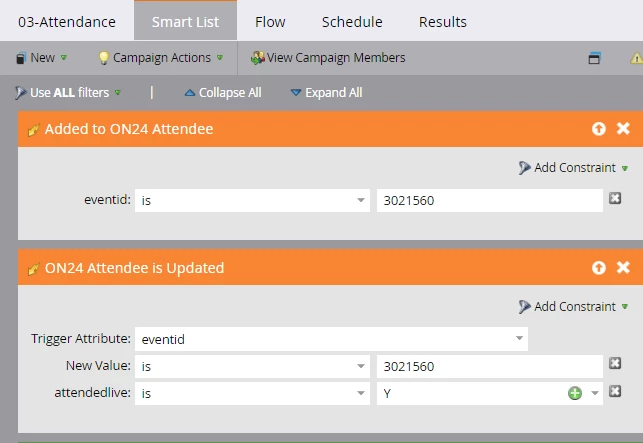Move up ON24 Attendee is Updated trigger
Screen dimensions: 643x443
click(x=599, y=268)
